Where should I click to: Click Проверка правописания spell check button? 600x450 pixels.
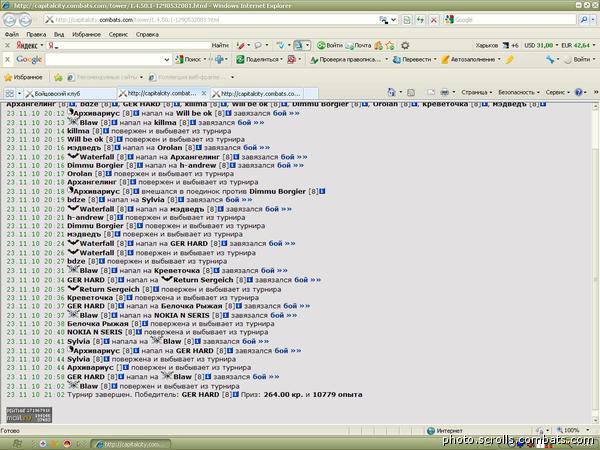[345, 59]
